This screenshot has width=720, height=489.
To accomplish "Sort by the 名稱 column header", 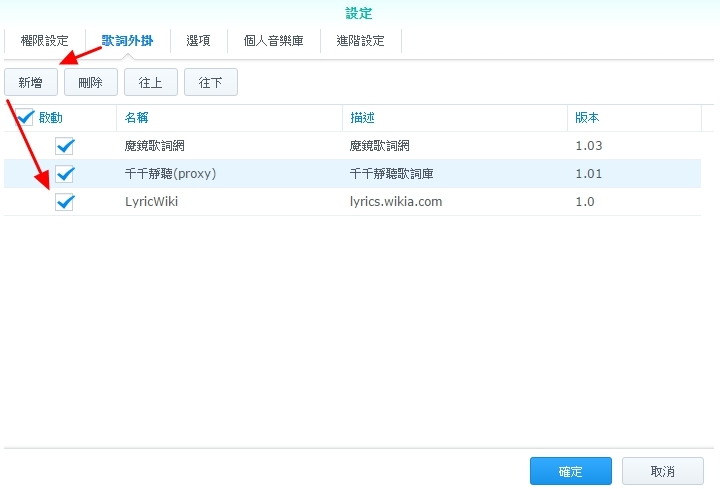I will tap(136, 117).
